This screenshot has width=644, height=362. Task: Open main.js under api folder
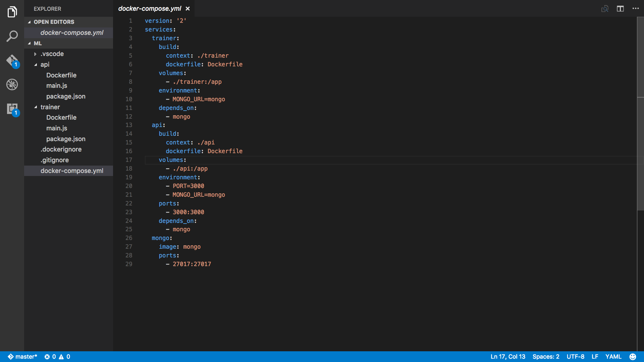click(x=57, y=86)
